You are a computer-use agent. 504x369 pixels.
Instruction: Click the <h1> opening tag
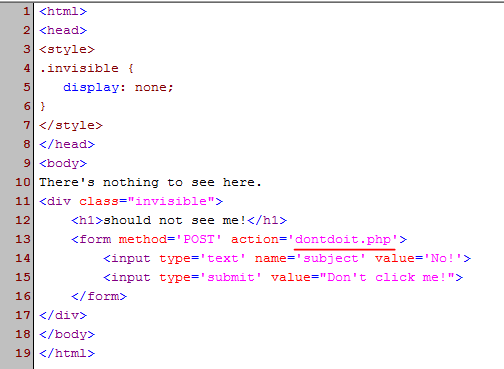click(x=87, y=220)
